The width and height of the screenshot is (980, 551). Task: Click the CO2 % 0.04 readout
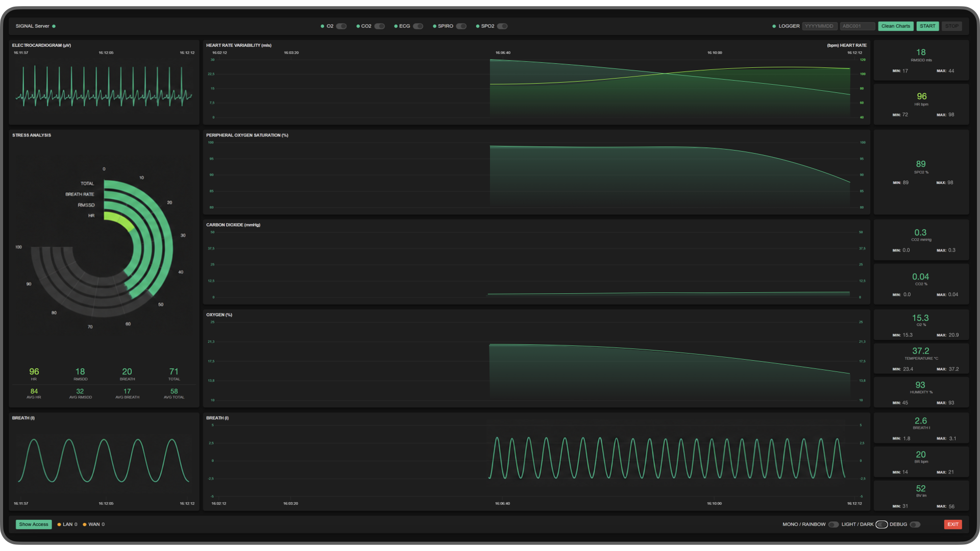pyautogui.click(x=921, y=277)
